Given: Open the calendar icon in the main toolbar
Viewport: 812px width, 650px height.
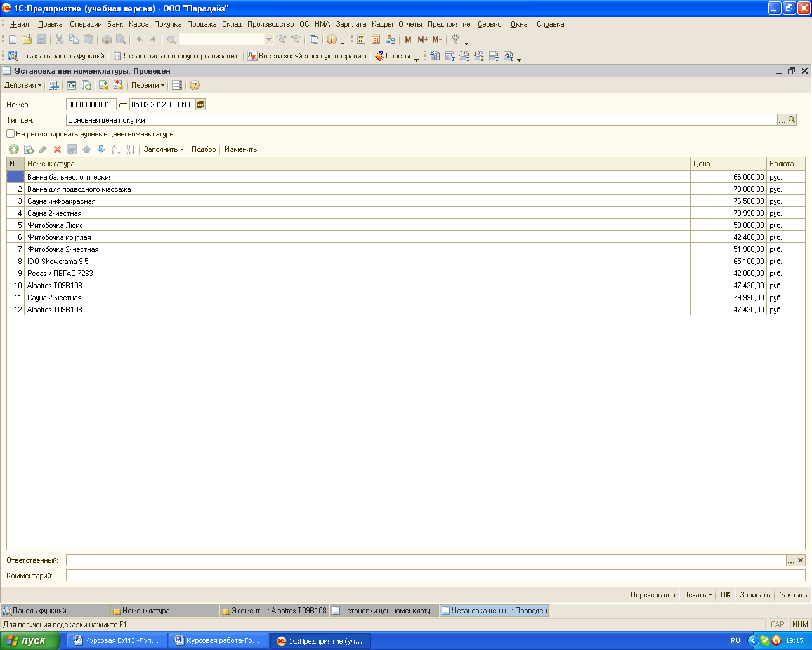Looking at the screenshot, I should pyautogui.click(x=376, y=39).
